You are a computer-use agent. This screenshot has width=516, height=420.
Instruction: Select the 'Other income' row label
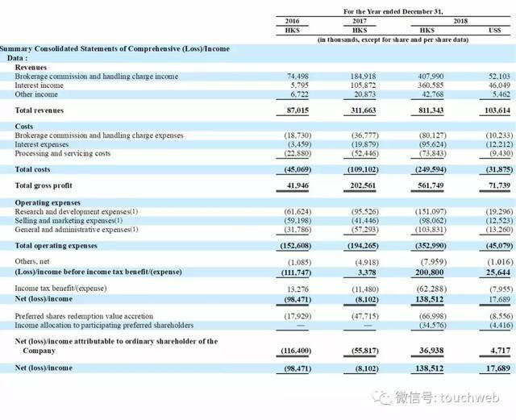click(36, 94)
